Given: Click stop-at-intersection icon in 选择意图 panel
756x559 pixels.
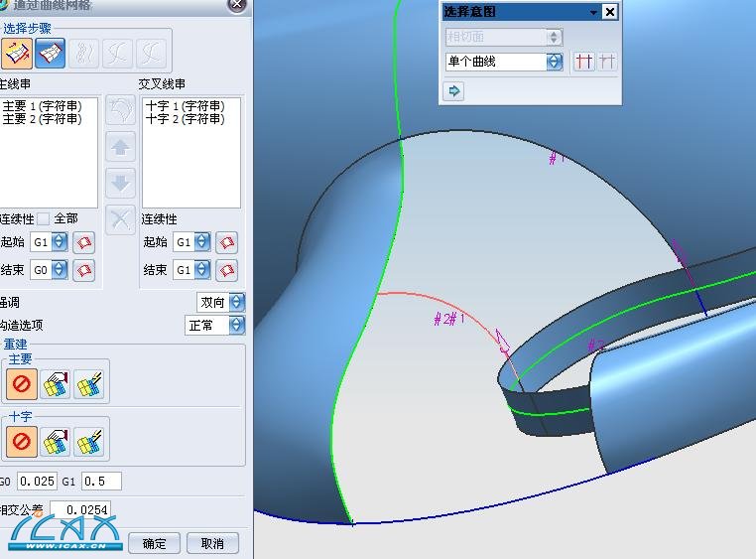Looking at the screenshot, I should 584,62.
